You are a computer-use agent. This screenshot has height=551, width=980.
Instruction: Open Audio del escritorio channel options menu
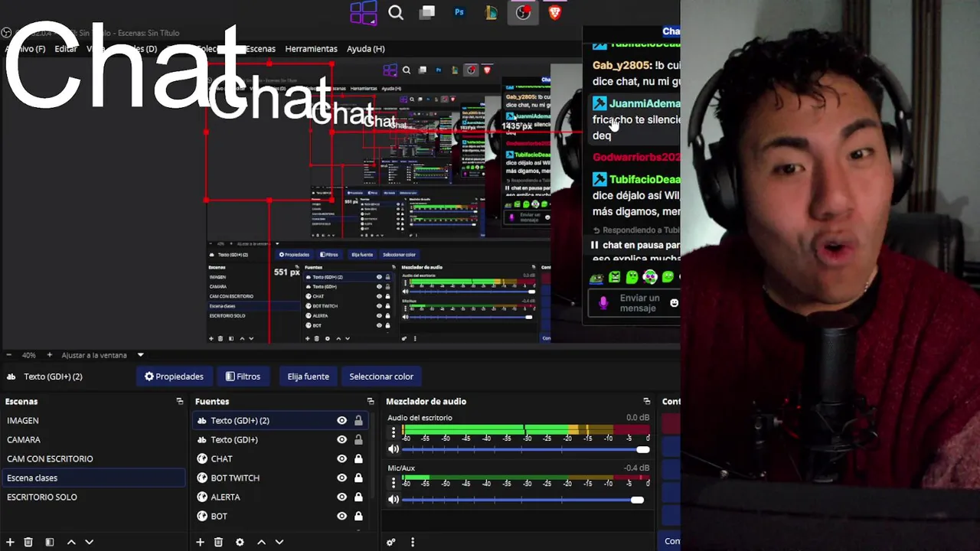click(x=394, y=432)
